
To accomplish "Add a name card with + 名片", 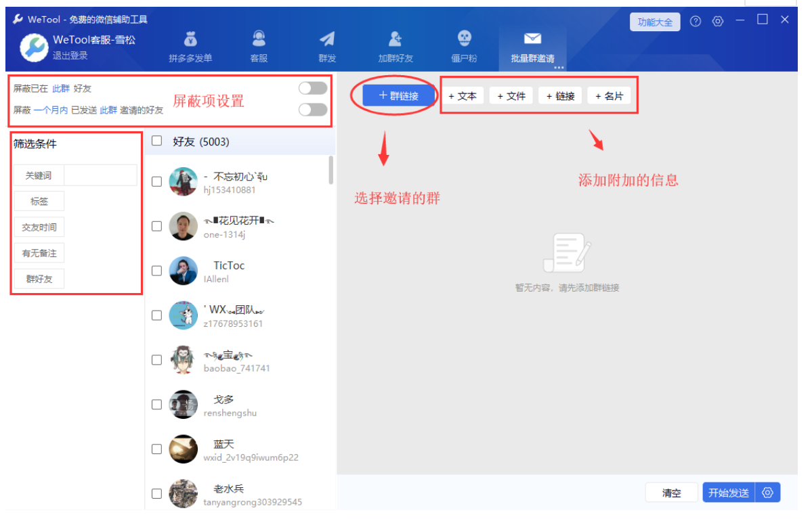I will pyautogui.click(x=609, y=95).
